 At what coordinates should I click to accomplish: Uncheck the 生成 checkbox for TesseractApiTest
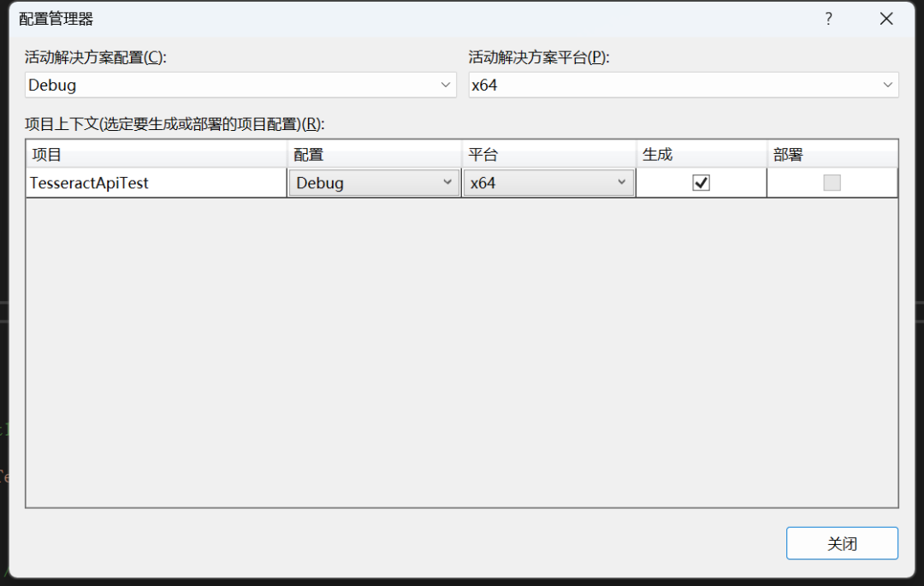(702, 183)
